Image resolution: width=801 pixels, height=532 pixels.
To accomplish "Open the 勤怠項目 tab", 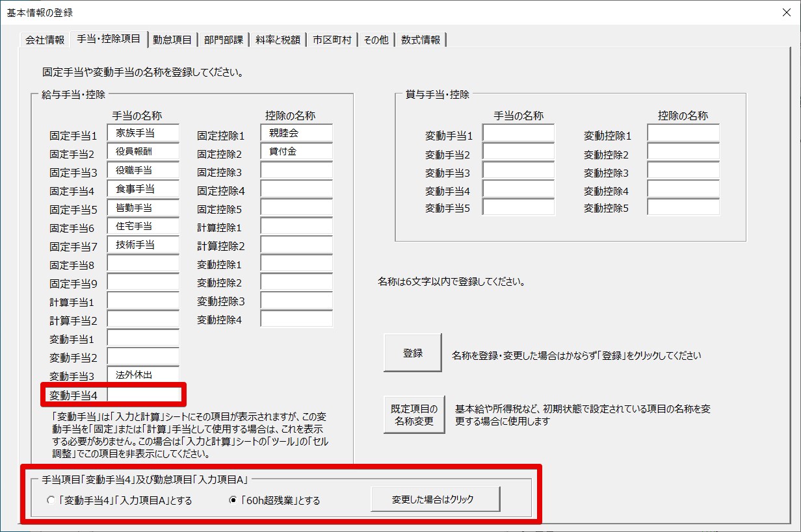I will click(x=172, y=40).
